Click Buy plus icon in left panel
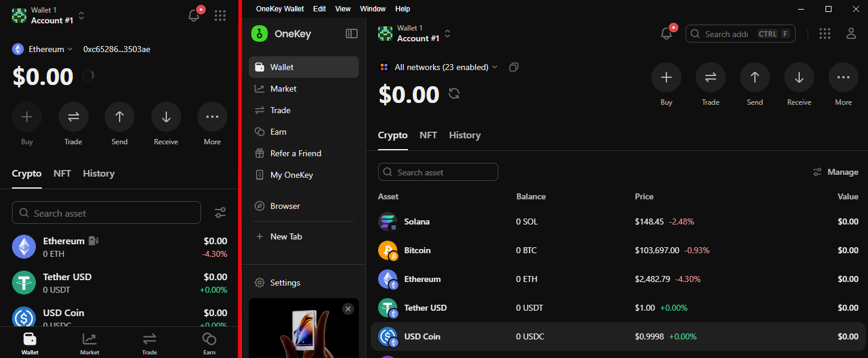 (x=27, y=117)
